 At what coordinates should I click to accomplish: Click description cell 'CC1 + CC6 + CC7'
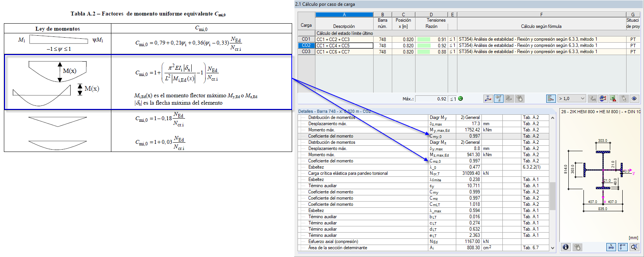coord(344,52)
